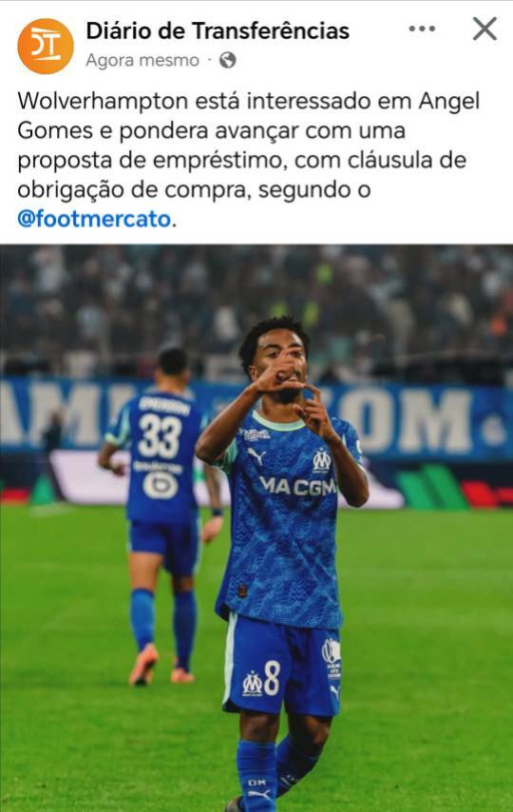Click the globe public-visibility icon
Screen dimensions: 513x812
pyautogui.click(x=228, y=61)
